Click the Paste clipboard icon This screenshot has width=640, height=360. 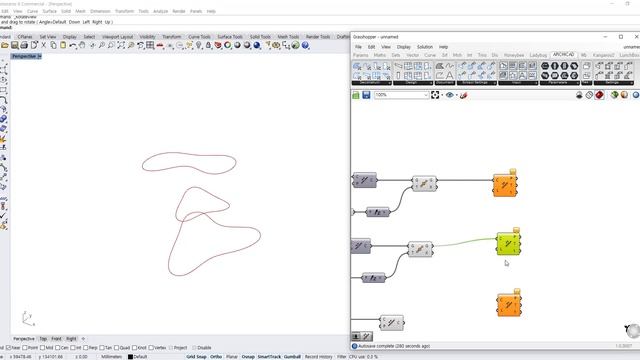(63, 45)
